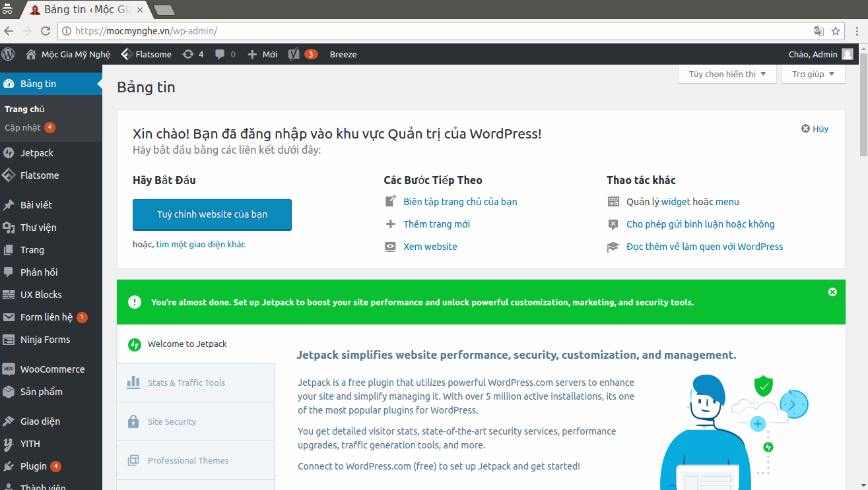
Task: Open Bảng tin dashboard menu
Action: tap(51, 84)
